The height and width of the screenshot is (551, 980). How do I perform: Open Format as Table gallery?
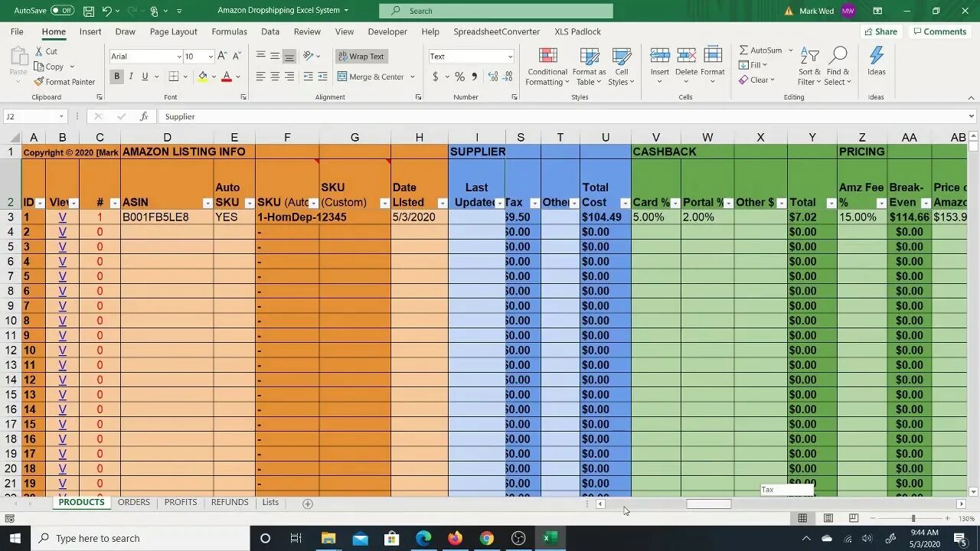pyautogui.click(x=590, y=67)
